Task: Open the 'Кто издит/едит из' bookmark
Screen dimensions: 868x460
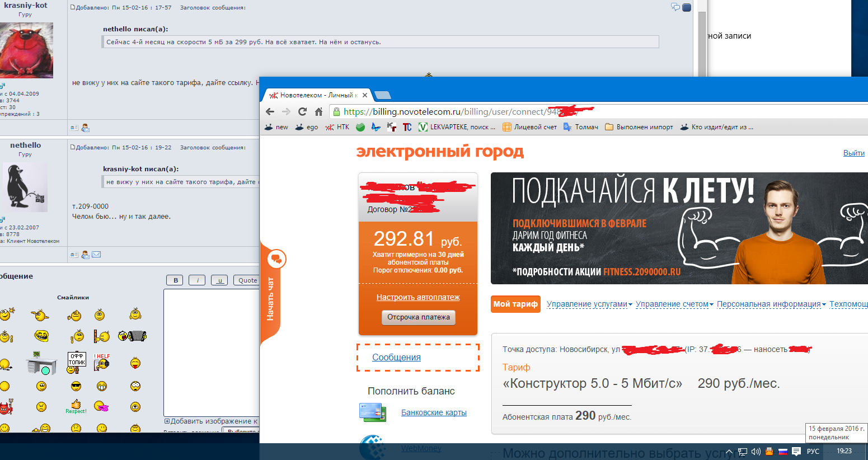Action: pos(717,127)
